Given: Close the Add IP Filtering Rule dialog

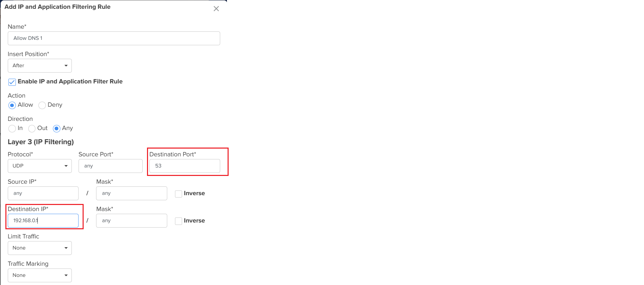Looking at the screenshot, I should point(216,9).
